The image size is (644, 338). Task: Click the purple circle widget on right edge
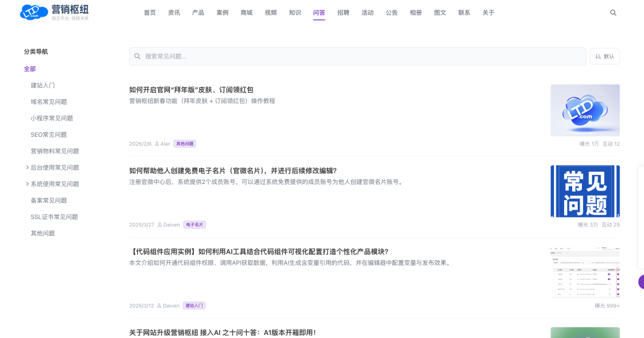coord(641,282)
